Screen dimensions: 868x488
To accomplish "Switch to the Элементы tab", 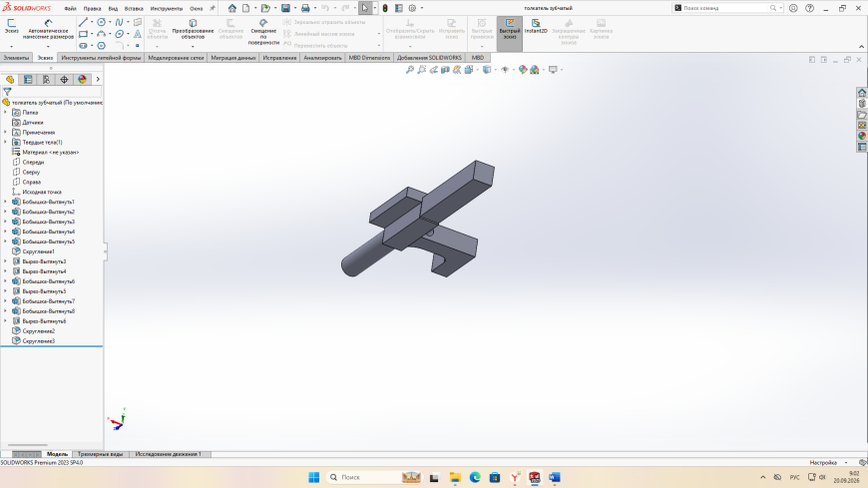I will click(16, 58).
